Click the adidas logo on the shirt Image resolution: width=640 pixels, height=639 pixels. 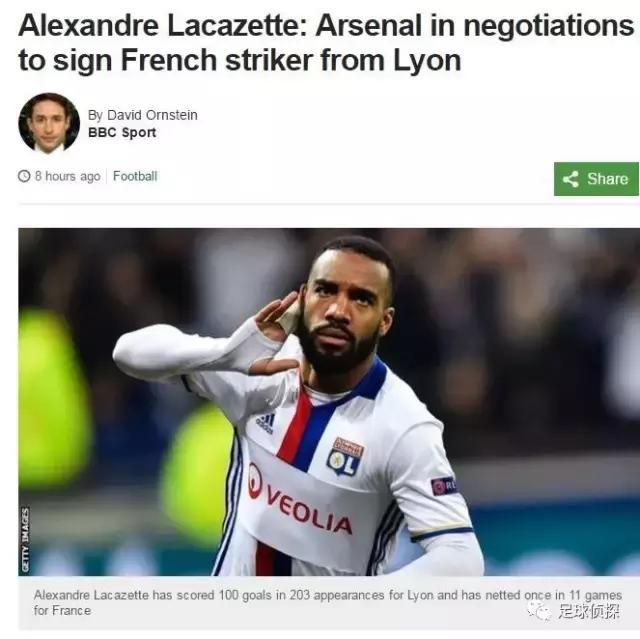[266, 423]
